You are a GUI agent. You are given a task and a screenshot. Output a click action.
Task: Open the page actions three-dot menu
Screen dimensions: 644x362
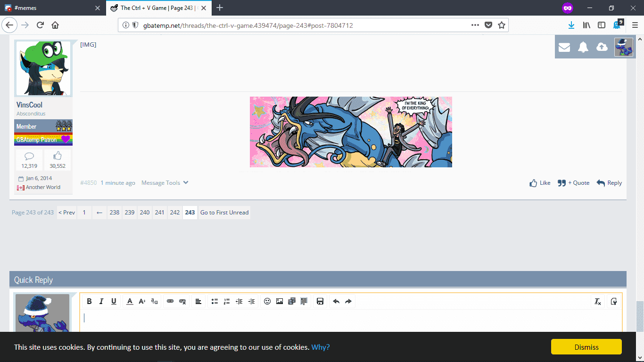tap(476, 25)
